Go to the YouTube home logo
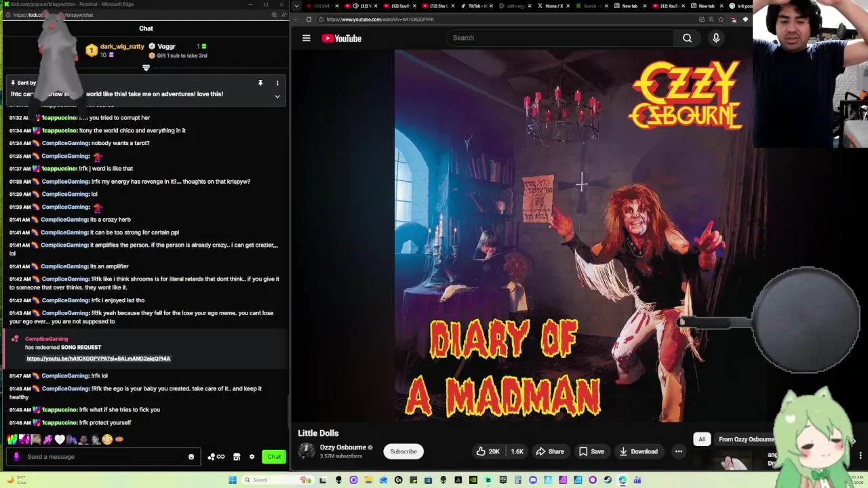This screenshot has width=868, height=488. 341,38
